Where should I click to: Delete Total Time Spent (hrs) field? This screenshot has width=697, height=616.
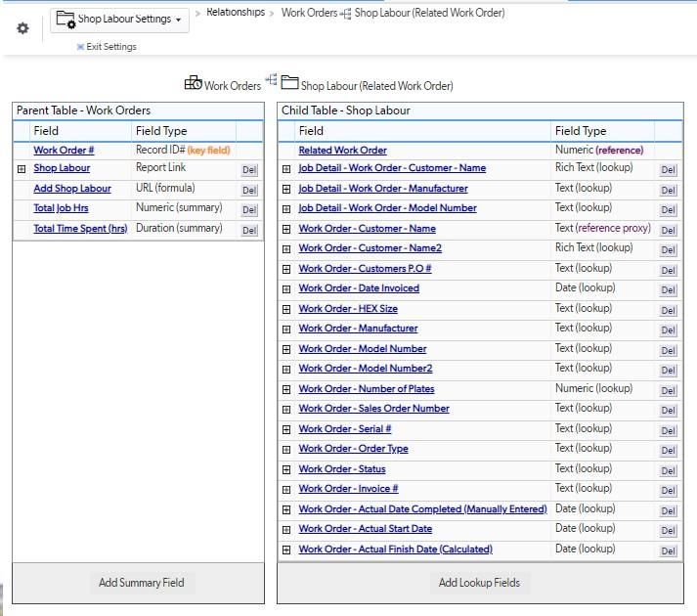point(249,231)
